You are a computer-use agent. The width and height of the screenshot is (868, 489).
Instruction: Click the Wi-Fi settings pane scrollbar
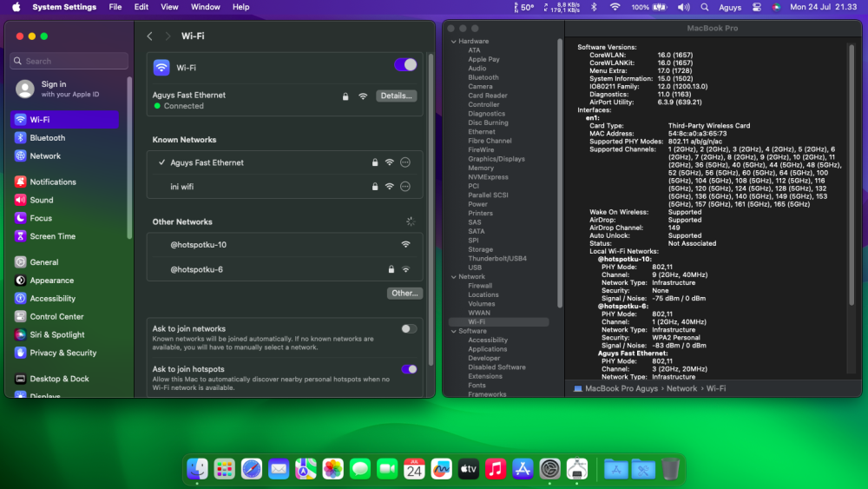click(431, 209)
